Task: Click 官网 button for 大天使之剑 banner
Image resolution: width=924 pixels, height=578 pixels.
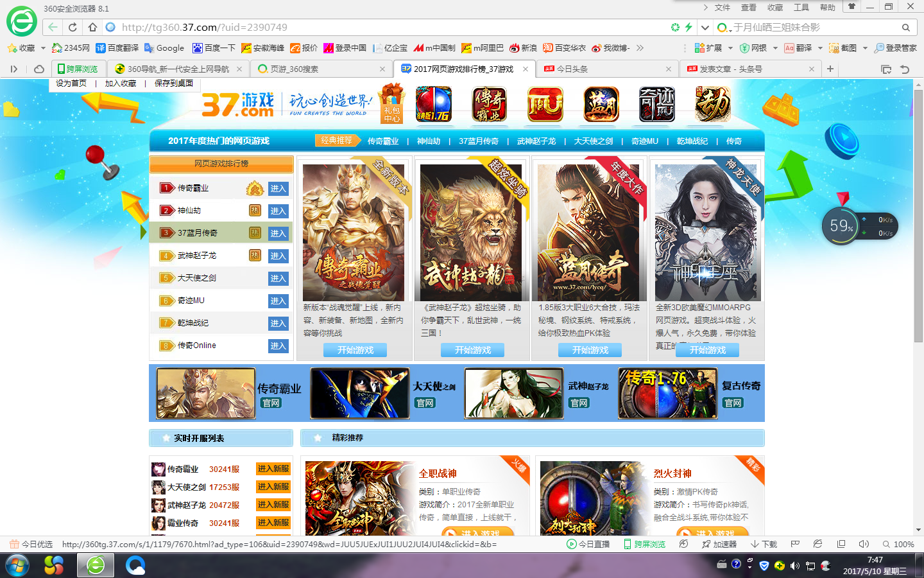Action: pyautogui.click(x=425, y=403)
